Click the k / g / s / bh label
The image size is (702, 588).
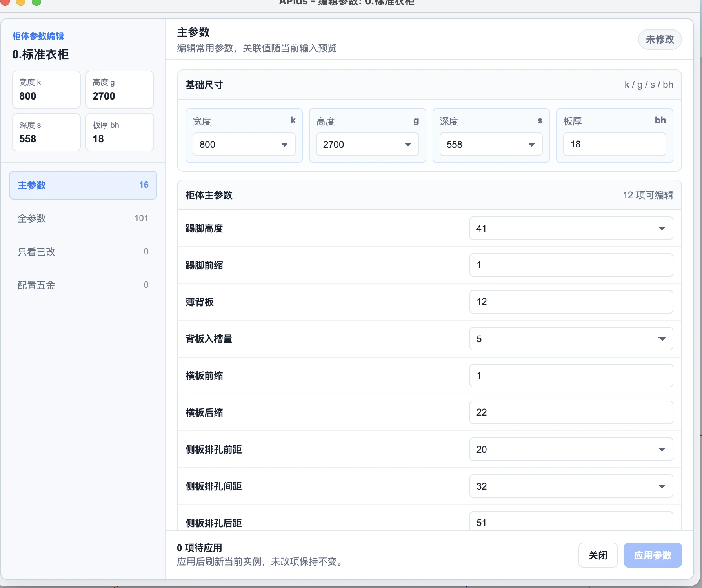(649, 85)
